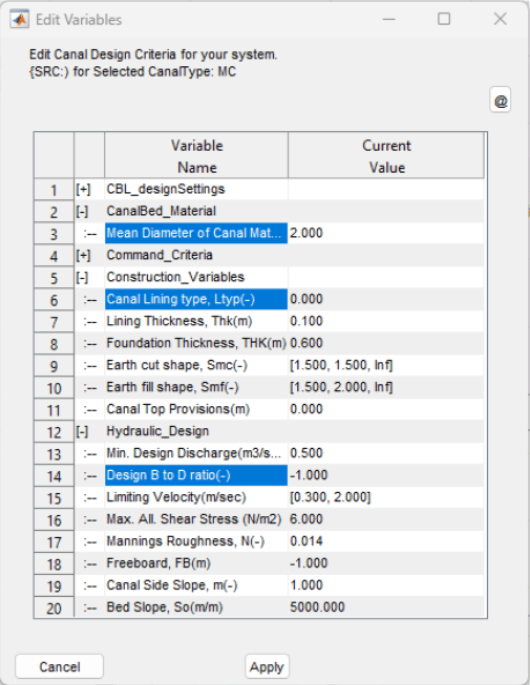The image size is (530, 685).
Task: Click the Construction_Variables group label
Action: (x=175, y=277)
